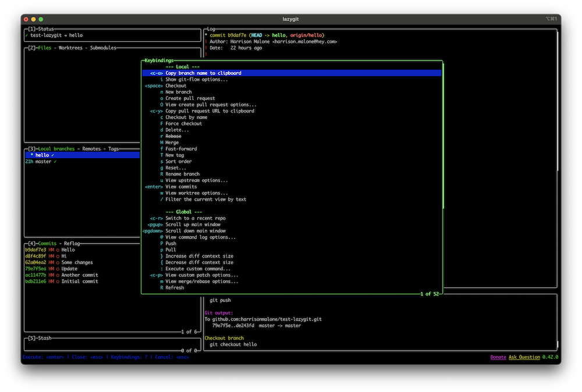Click the 'Push' global keybinding
Screen dimensions: 582x392
pyautogui.click(x=171, y=244)
